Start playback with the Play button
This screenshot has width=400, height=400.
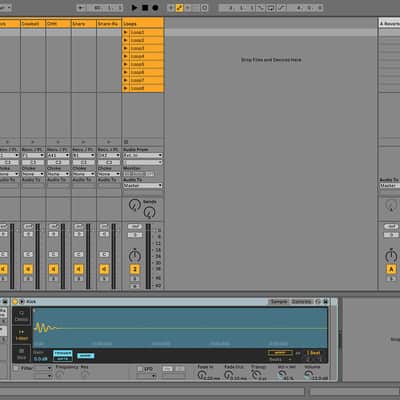click(x=134, y=7)
